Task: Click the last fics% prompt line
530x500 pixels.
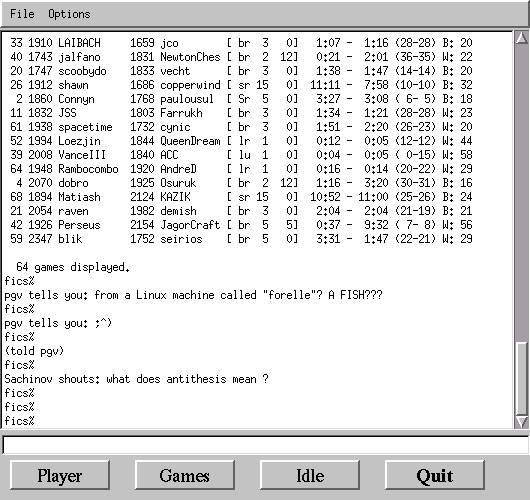Action: 19,422
